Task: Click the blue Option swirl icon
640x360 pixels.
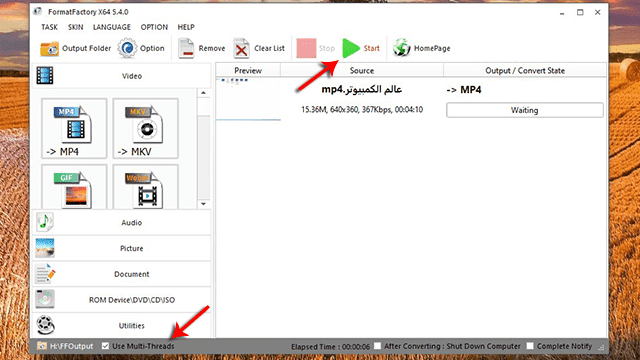Action: tap(127, 48)
